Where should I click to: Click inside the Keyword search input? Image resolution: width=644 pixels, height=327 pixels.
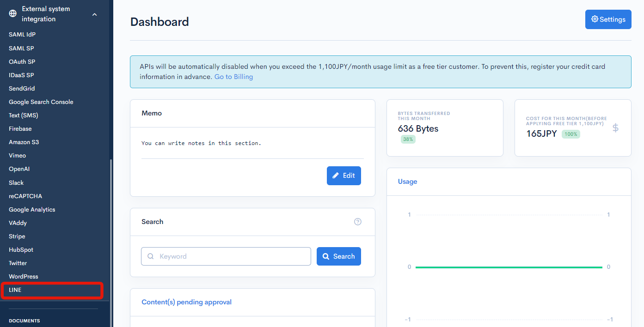[226, 256]
